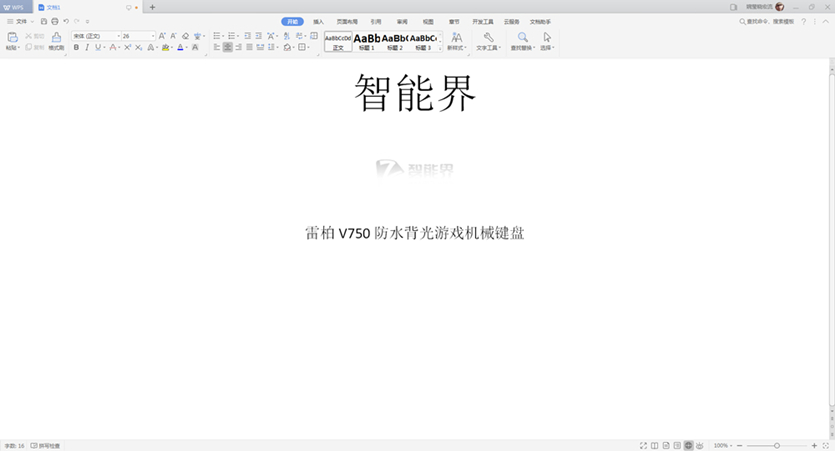Screen dimensions: 835x451
Task: Switch to the 插入 (Insert) tab
Action: [x=318, y=21]
